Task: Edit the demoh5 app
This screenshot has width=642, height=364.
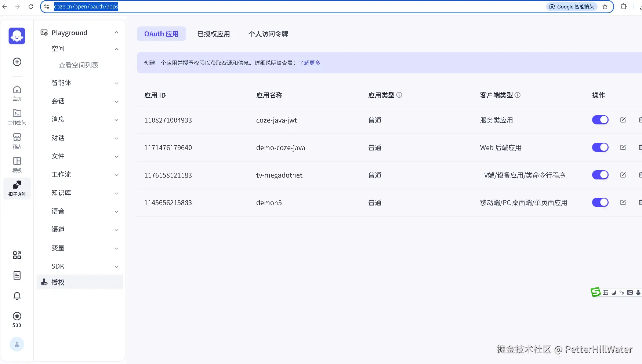Action: pos(623,203)
